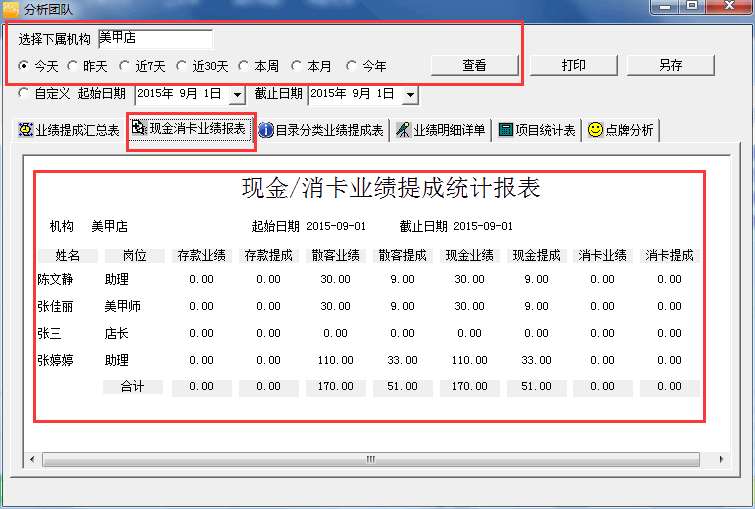Enable the 自定义 custom date option

click(x=23, y=93)
